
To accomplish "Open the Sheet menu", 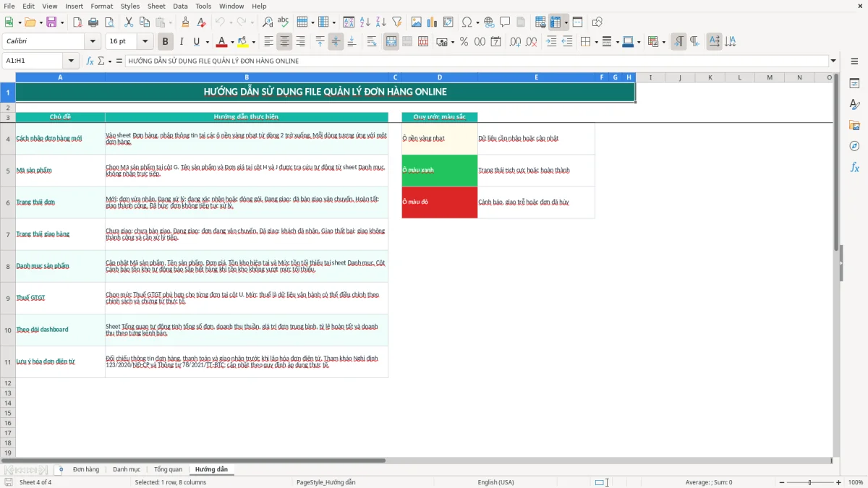I will pyautogui.click(x=156, y=6).
